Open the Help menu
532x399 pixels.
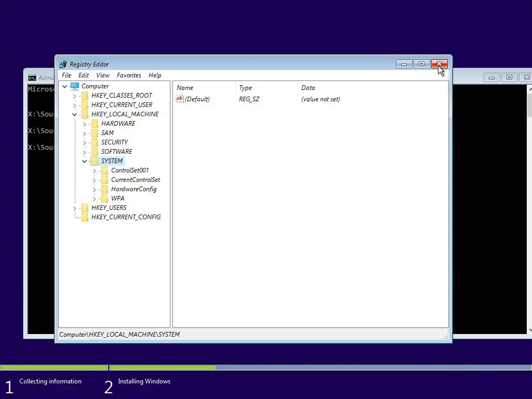pos(155,75)
